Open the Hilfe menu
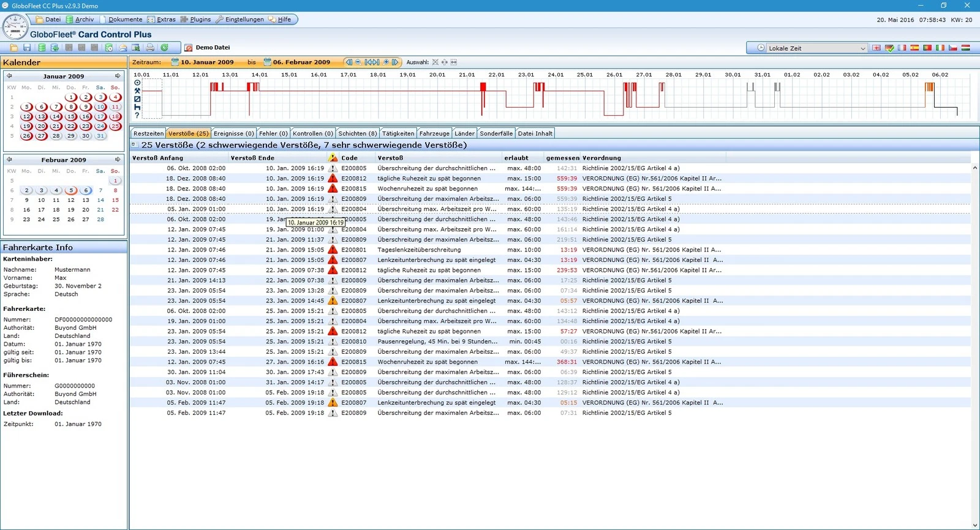Screen dimensions: 980x530 point(279,19)
